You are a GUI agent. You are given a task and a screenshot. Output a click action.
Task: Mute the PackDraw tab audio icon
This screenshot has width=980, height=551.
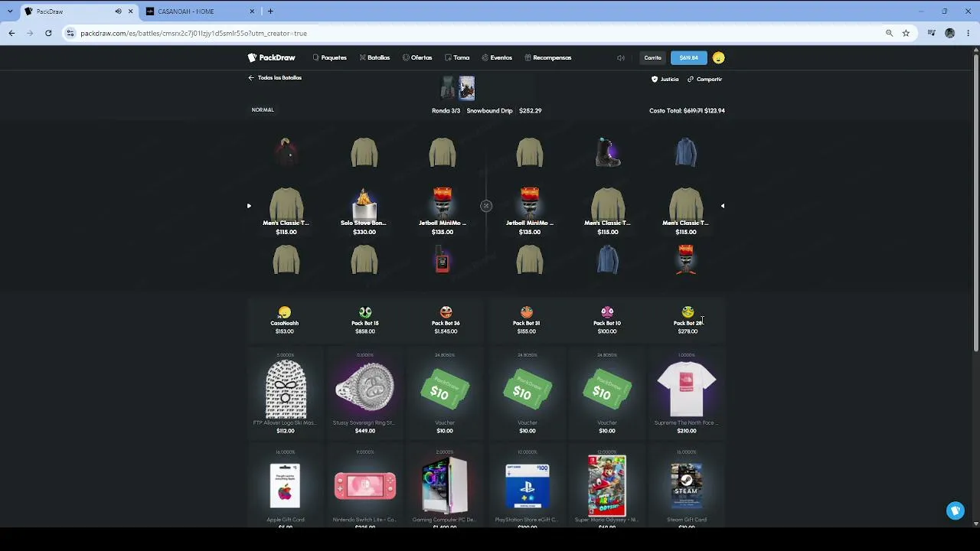coord(118,11)
